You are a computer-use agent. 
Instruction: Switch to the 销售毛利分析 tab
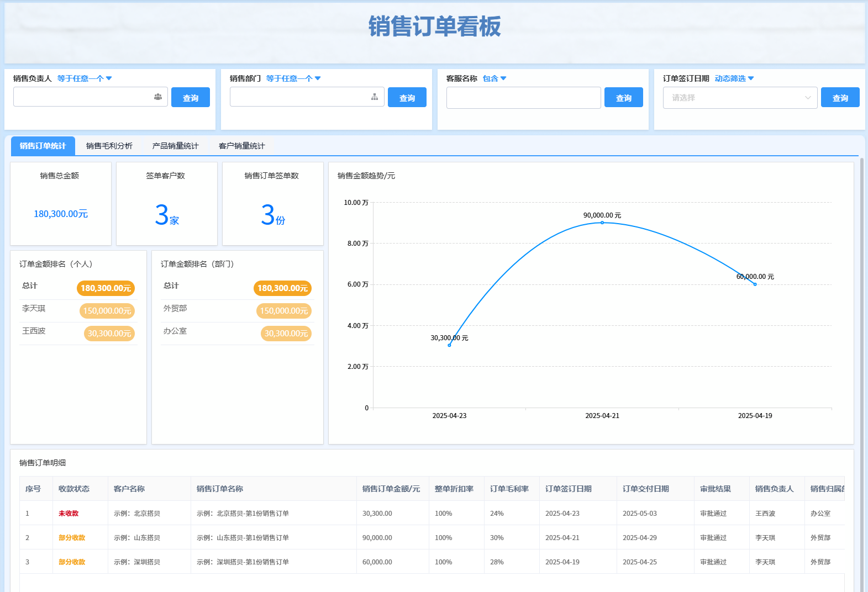coord(109,146)
